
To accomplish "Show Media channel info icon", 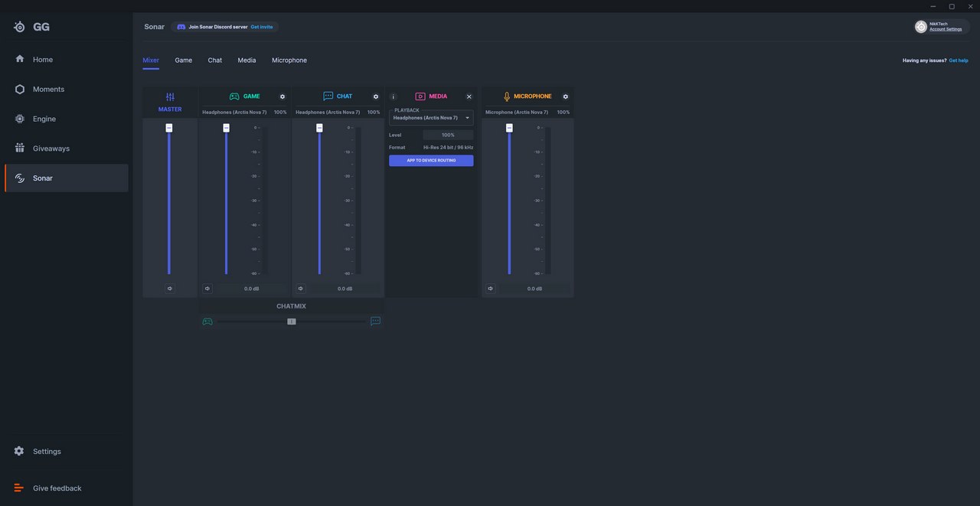I will 394,97.
